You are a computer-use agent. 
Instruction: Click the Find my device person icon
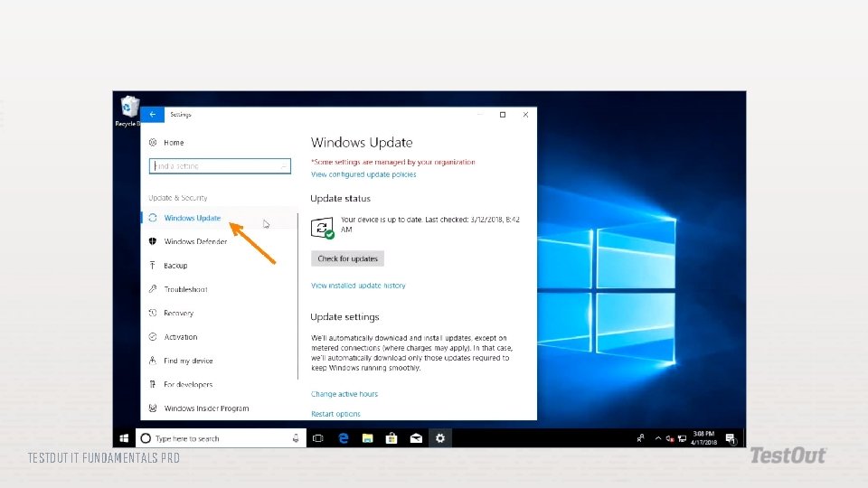point(153,361)
